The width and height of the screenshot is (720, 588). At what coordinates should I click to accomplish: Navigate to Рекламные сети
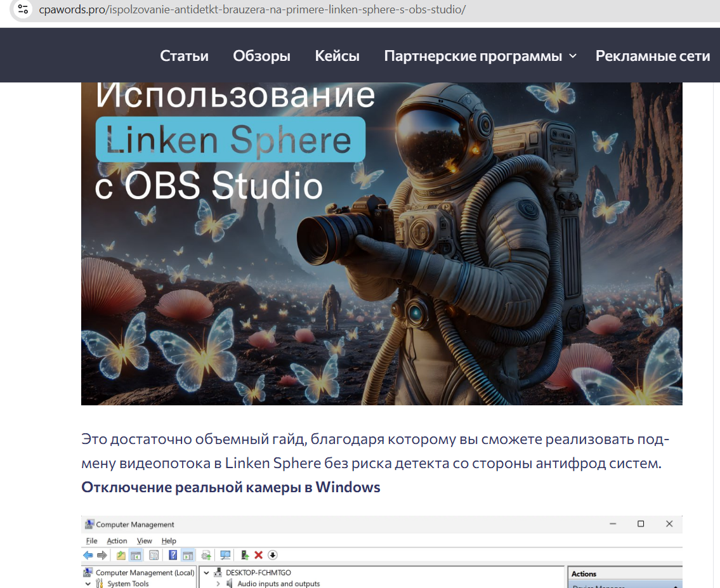(653, 56)
